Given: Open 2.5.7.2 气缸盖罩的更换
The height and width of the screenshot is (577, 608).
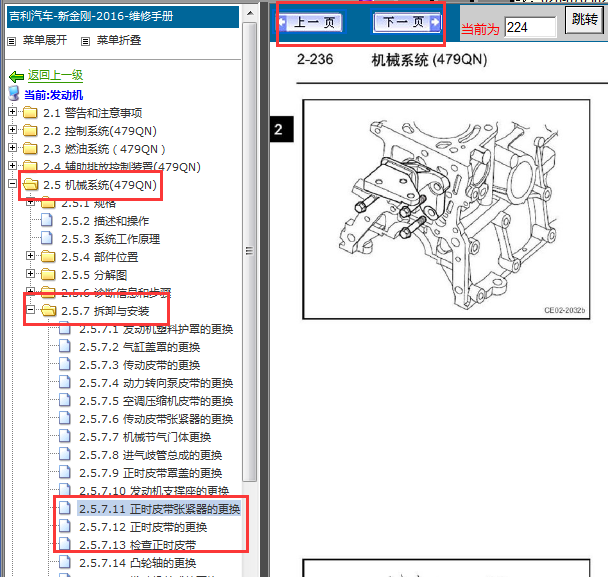Looking at the screenshot, I should [x=140, y=347].
